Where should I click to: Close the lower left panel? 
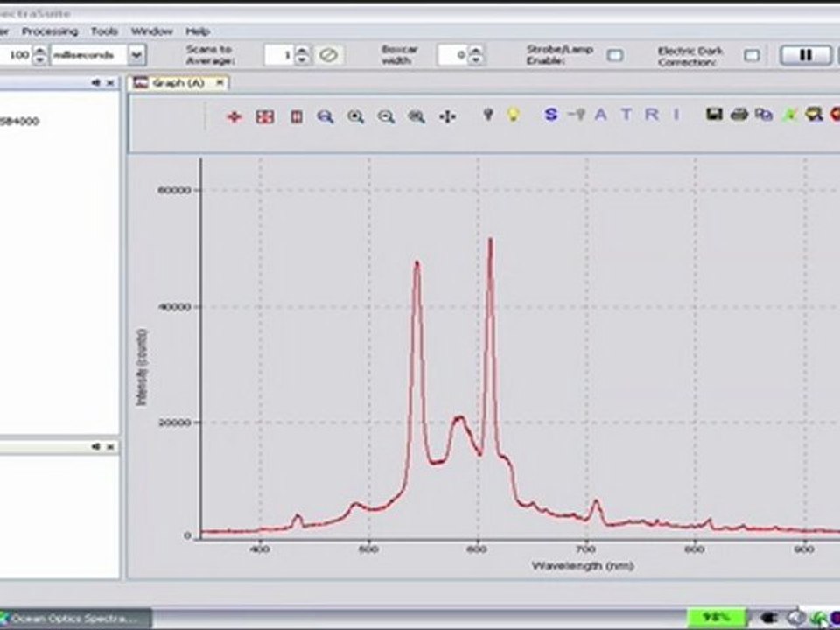tap(110, 446)
